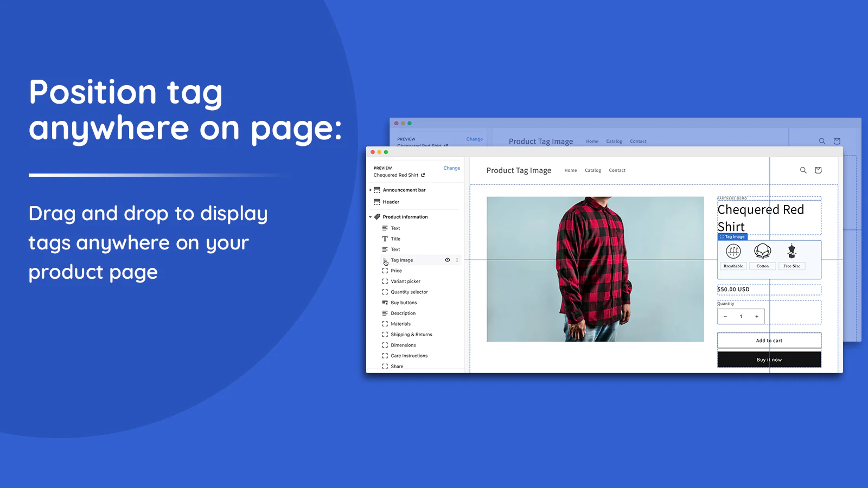Click the Free Size tag icon
Viewport: 868px width, 488px height.
(792, 251)
